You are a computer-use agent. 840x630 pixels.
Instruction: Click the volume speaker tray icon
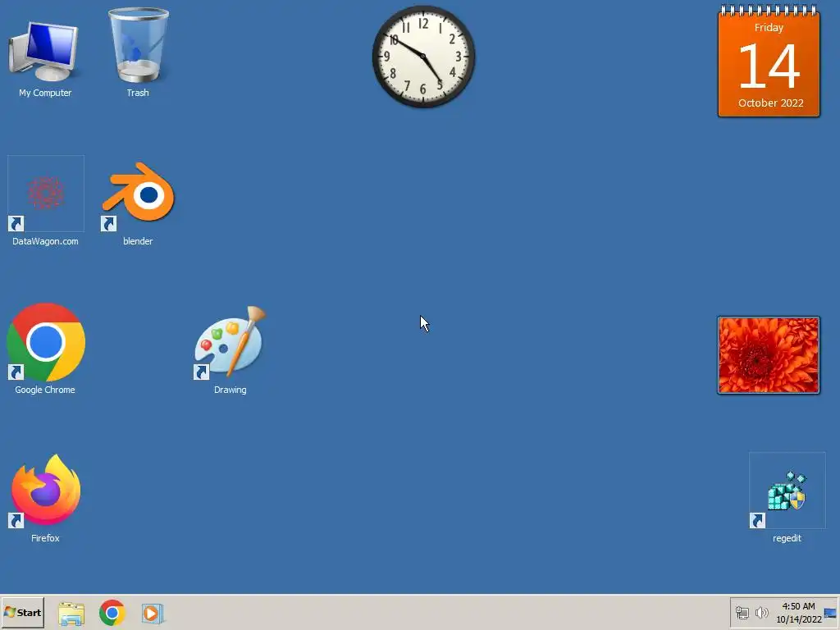click(x=761, y=612)
